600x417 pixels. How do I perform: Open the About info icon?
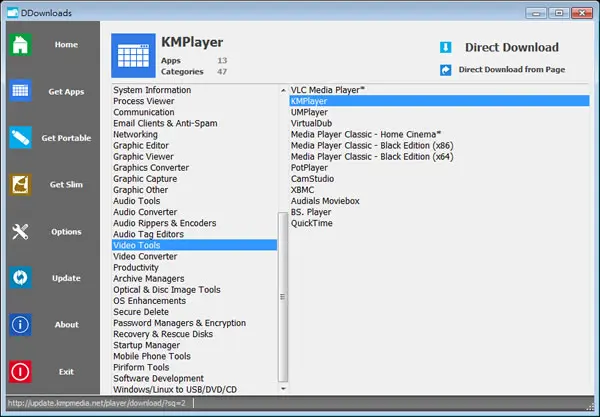pos(20,324)
